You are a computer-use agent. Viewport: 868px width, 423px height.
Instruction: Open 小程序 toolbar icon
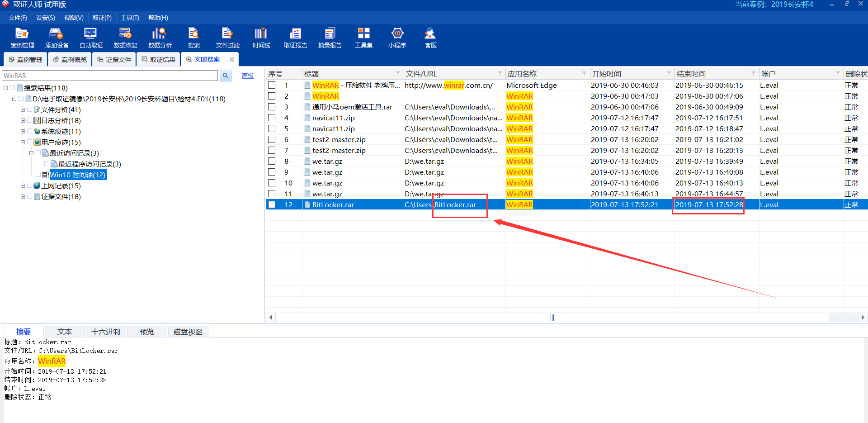tap(397, 38)
